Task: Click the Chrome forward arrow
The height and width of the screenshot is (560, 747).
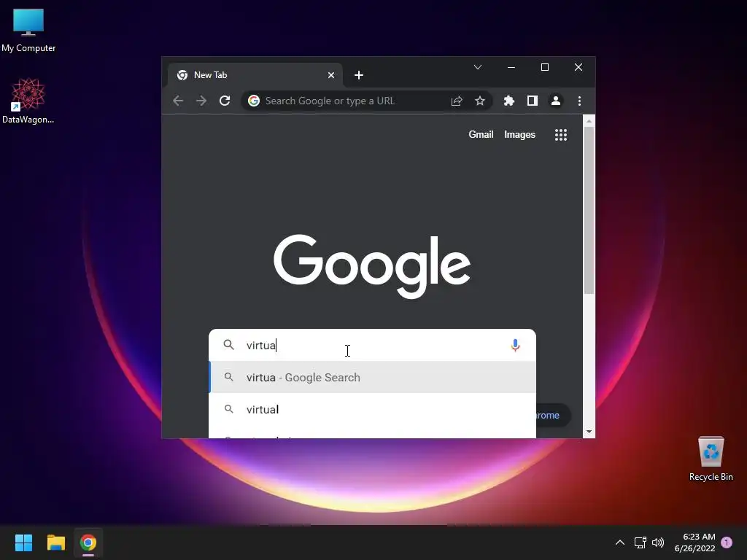Action: pyautogui.click(x=201, y=101)
